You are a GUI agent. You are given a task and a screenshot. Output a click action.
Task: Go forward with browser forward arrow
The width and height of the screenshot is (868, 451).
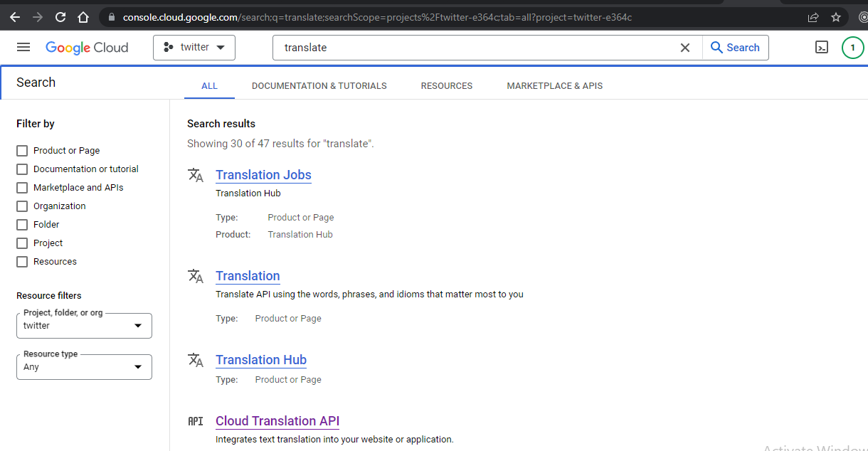[x=38, y=17]
